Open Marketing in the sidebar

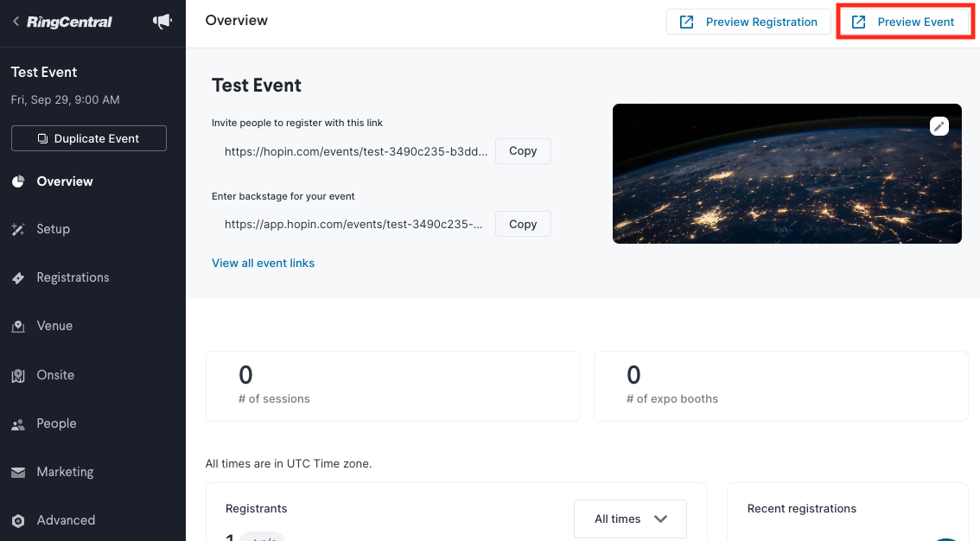[65, 472]
